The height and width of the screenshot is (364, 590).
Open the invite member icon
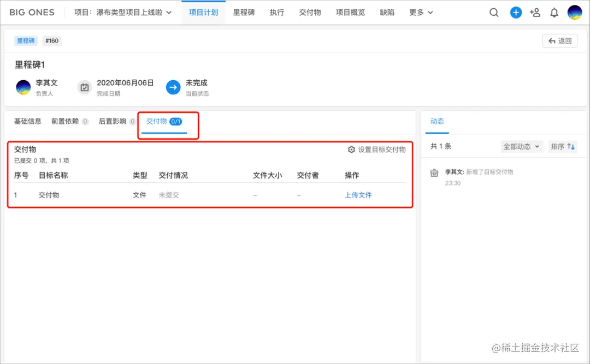pos(535,13)
